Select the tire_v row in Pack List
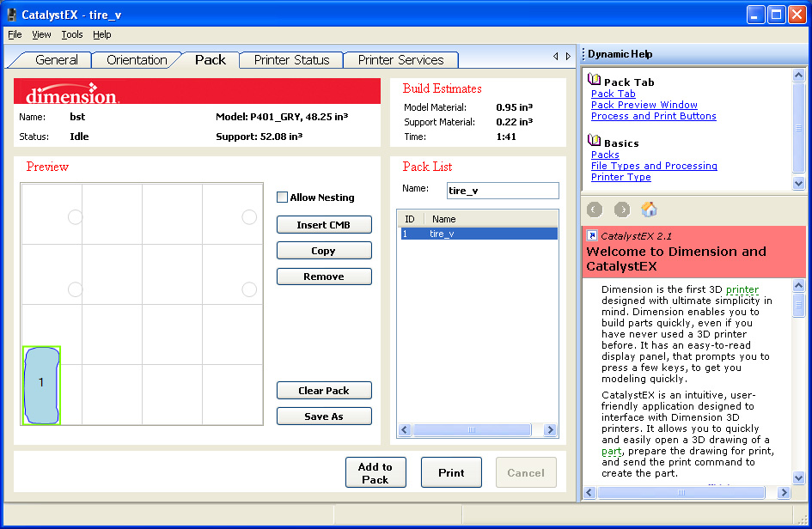Viewport: 812px width, 529px height. click(x=479, y=234)
